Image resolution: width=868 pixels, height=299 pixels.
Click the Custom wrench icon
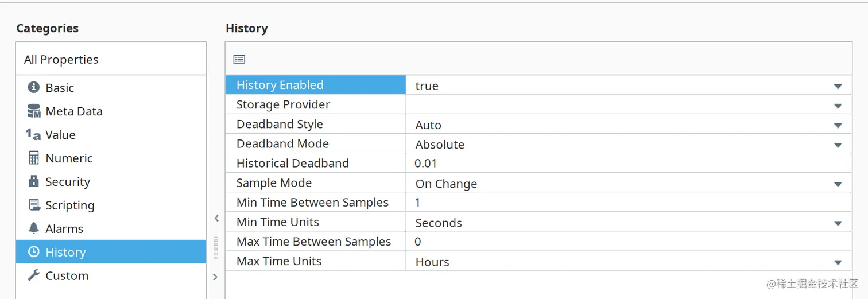tap(34, 275)
